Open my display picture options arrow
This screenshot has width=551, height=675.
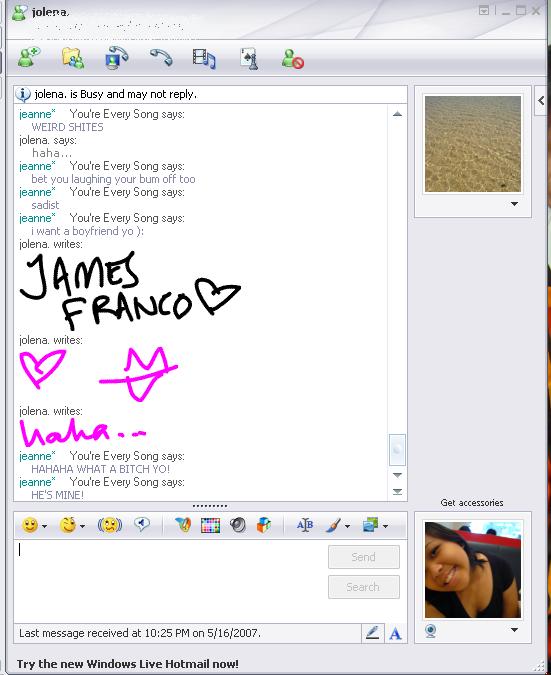(514, 630)
